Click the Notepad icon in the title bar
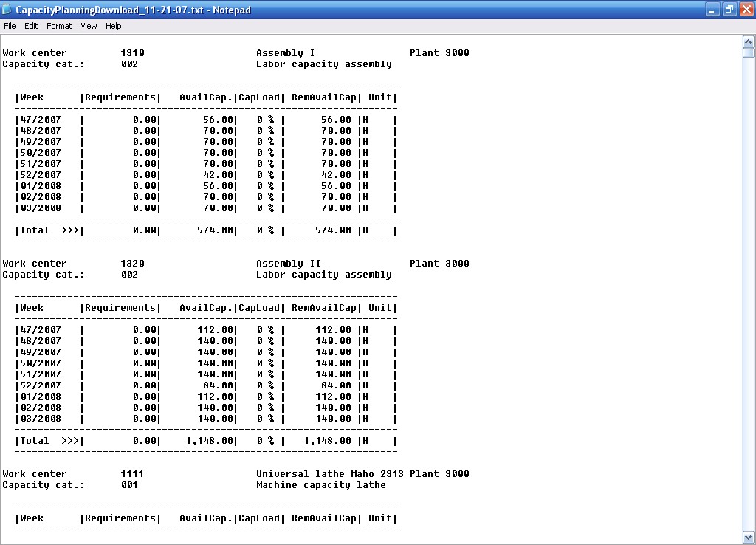Viewport: 756px width, 545px height. 7,10
